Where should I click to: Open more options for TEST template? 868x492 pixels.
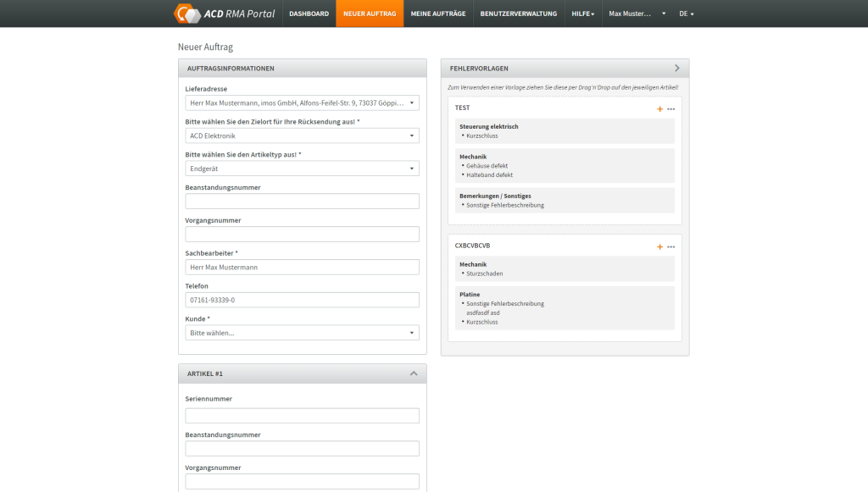[670, 109]
